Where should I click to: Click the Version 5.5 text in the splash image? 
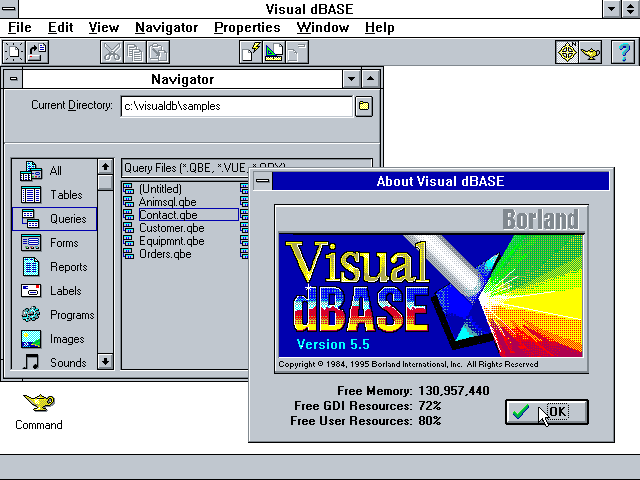(x=333, y=344)
